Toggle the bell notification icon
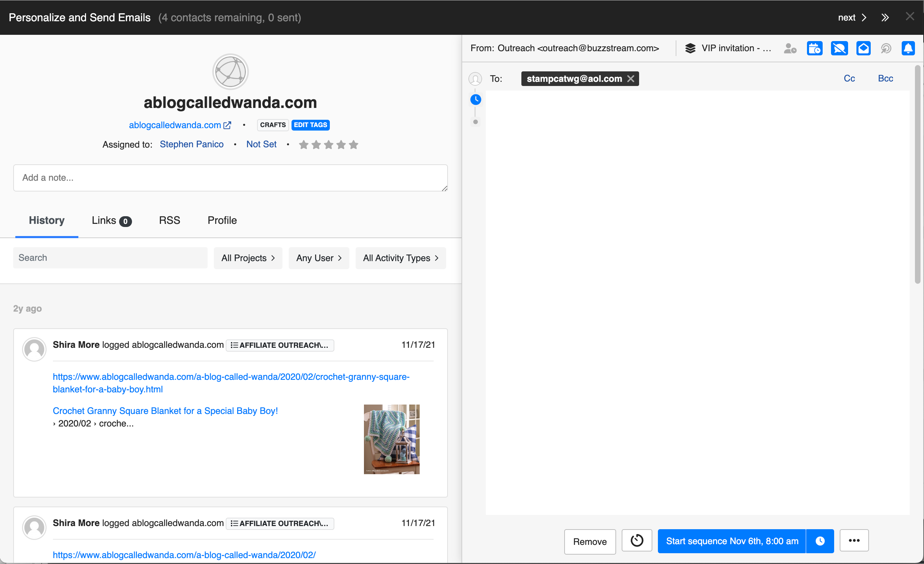This screenshot has width=924, height=564. (908, 48)
